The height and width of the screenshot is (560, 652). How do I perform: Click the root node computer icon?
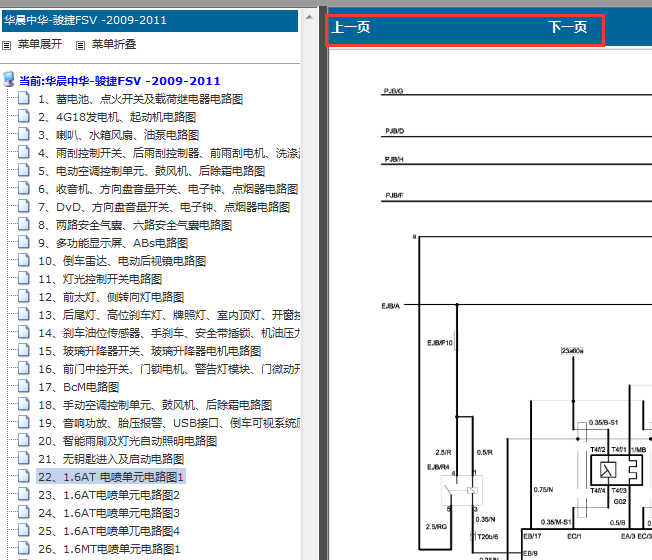9,79
